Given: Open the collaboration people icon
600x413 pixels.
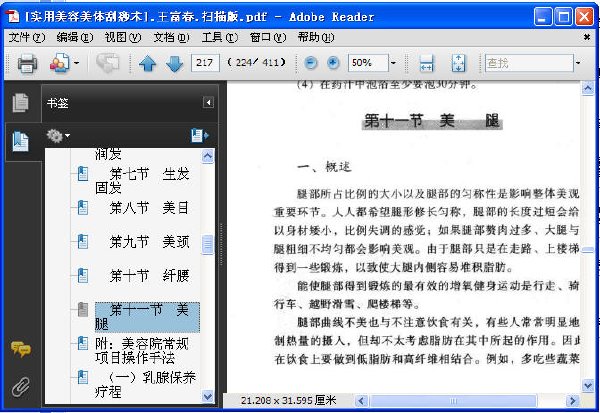Looking at the screenshot, I should tap(60, 63).
